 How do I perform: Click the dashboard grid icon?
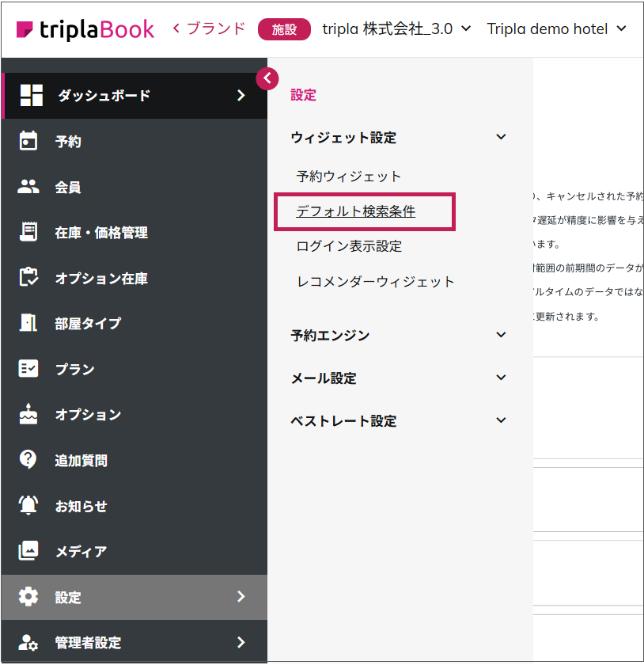tap(31, 95)
